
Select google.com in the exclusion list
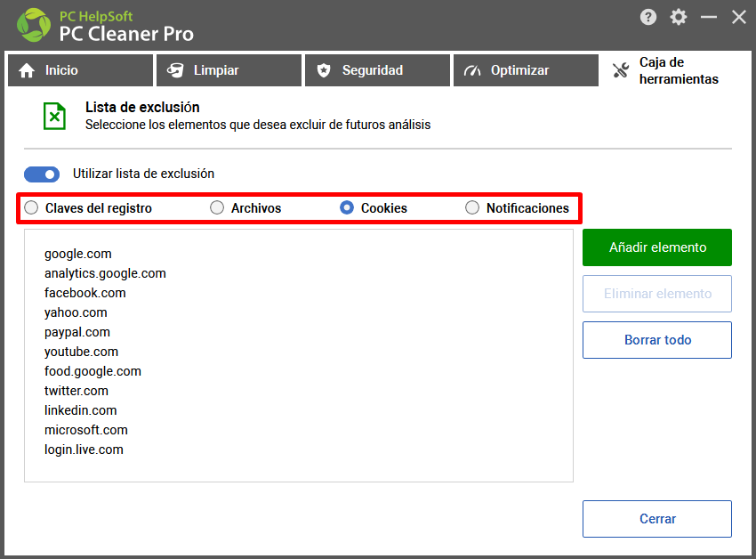[78, 254]
